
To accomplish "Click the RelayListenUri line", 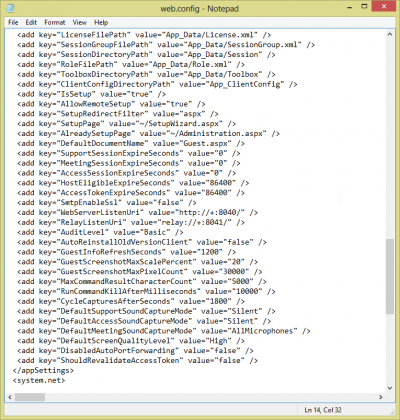I will coord(131,222).
